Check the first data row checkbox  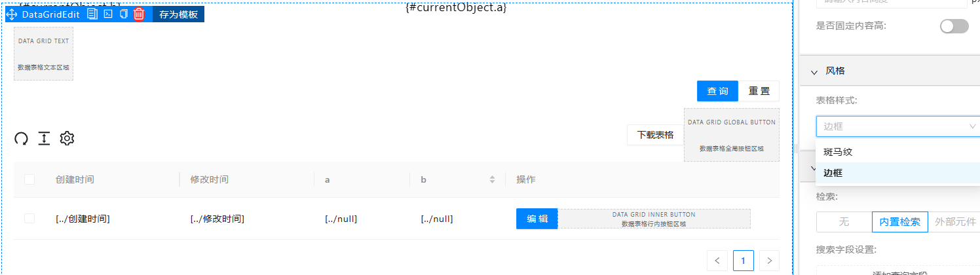coord(29,219)
